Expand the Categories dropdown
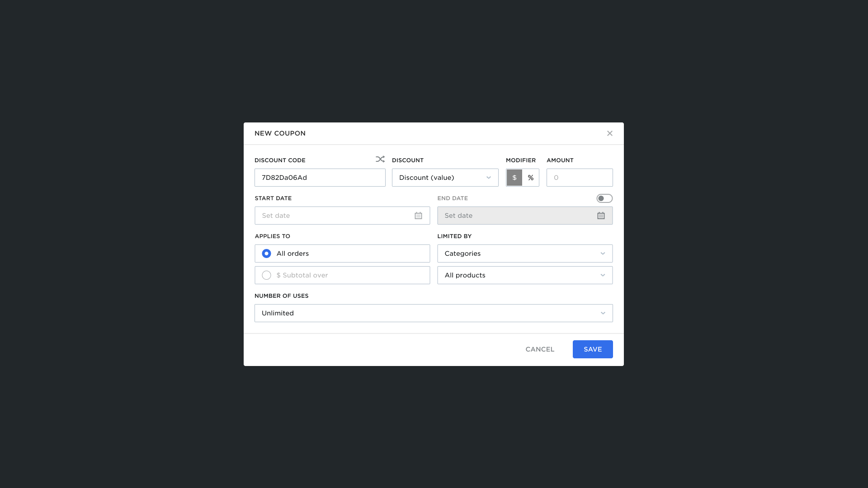The height and width of the screenshot is (488, 868). click(x=524, y=253)
